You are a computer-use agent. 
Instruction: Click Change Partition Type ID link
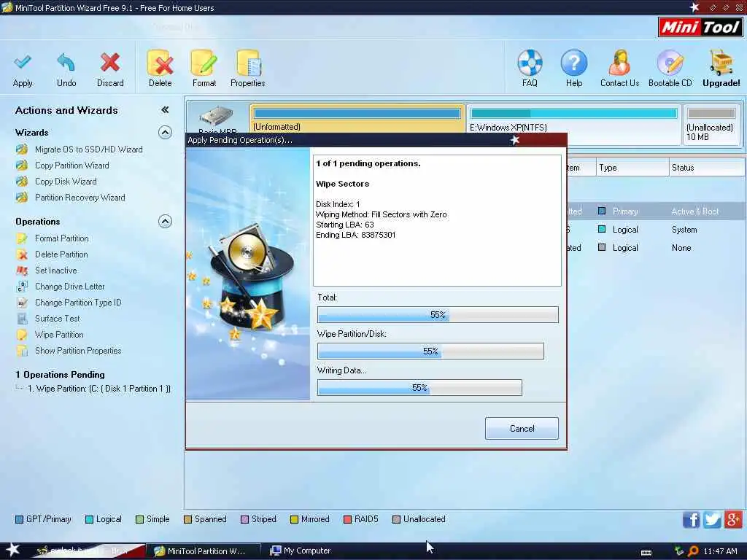click(78, 303)
